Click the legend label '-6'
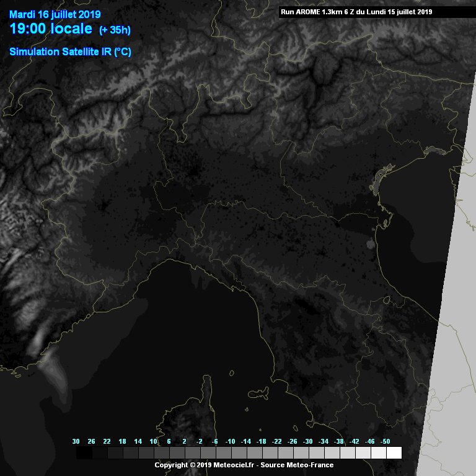 tap(214, 441)
